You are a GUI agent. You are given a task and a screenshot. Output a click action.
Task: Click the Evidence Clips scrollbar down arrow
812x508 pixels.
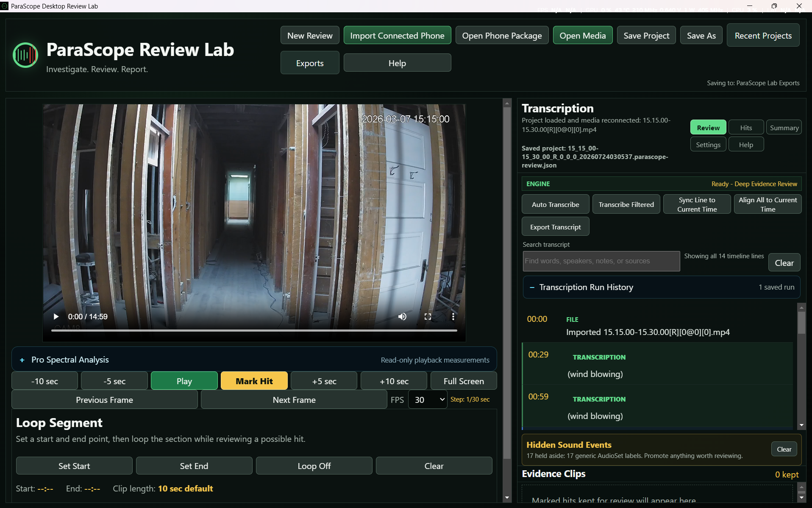coord(801,498)
